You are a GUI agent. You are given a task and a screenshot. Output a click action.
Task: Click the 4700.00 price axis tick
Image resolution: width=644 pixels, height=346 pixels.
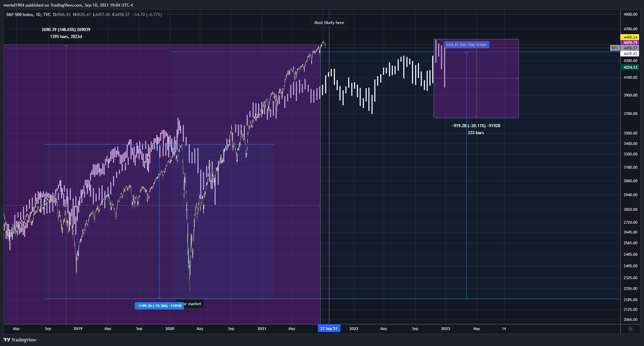pos(630,29)
